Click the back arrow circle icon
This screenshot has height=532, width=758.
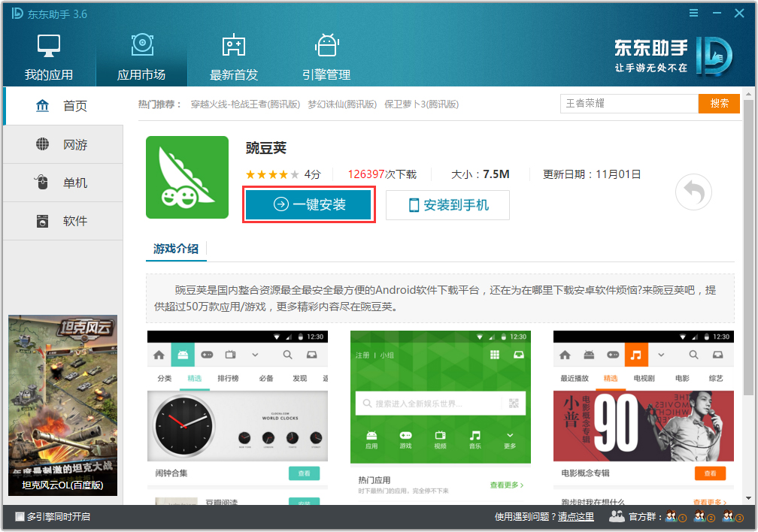[693, 192]
